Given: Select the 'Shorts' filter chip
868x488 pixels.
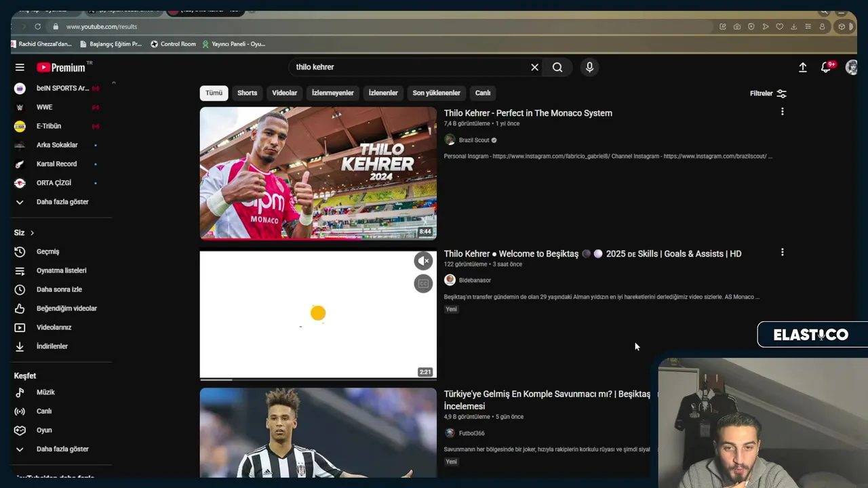Looking at the screenshot, I should coord(247,93).
